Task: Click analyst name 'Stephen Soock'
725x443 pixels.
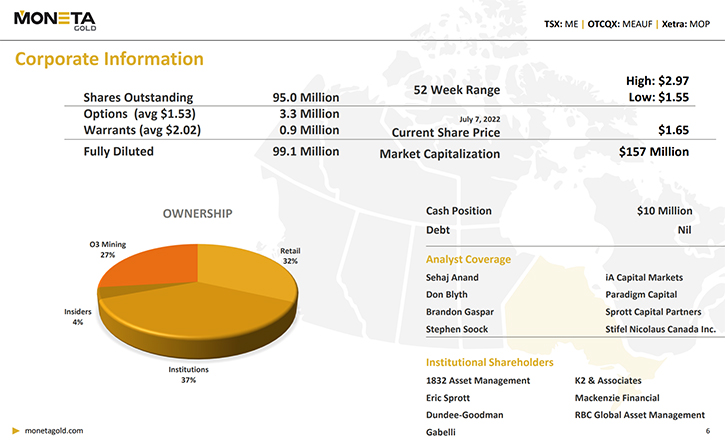Action: [x=457, y=330]
